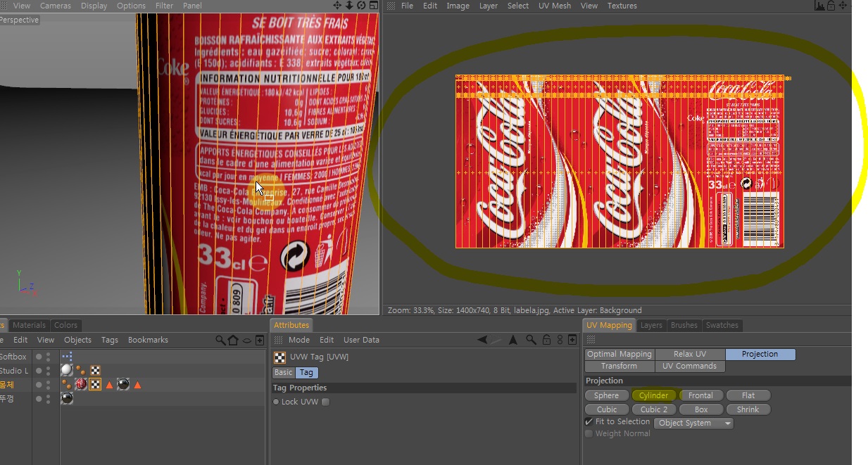Open the UV Commands tab
This screenshot has width=868, height=465.
pyautogui.click(x=690, y=366)
